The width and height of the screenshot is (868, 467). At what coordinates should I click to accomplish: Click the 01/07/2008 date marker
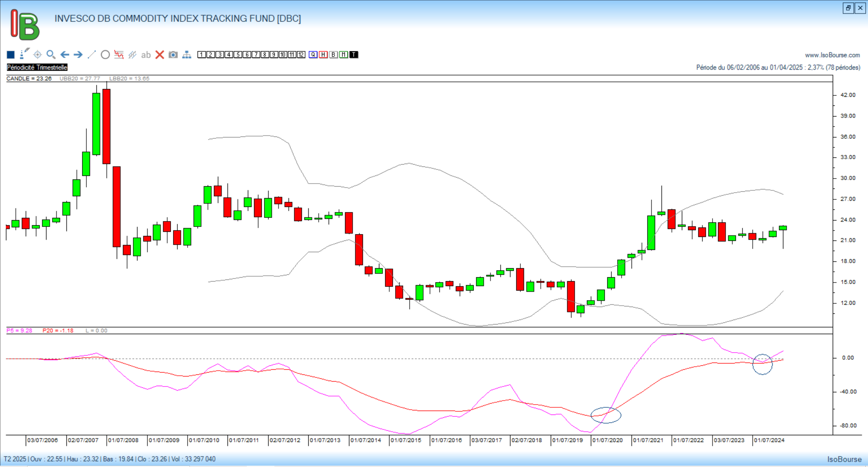[123, 440]
